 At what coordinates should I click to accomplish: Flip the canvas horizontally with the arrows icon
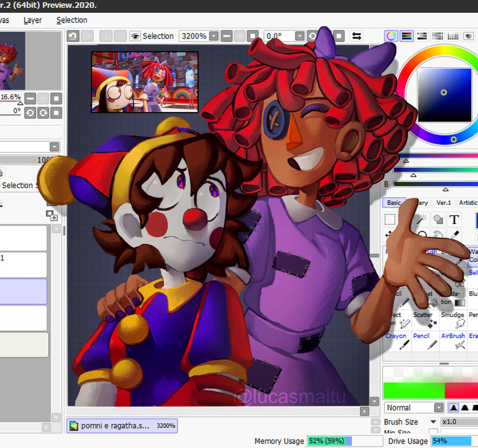point(357,36)
